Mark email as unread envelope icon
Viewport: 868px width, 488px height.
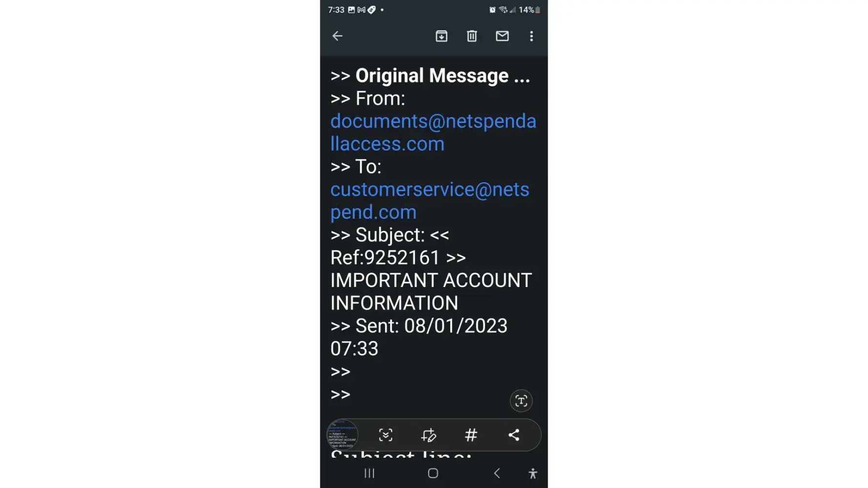point(502,36)
